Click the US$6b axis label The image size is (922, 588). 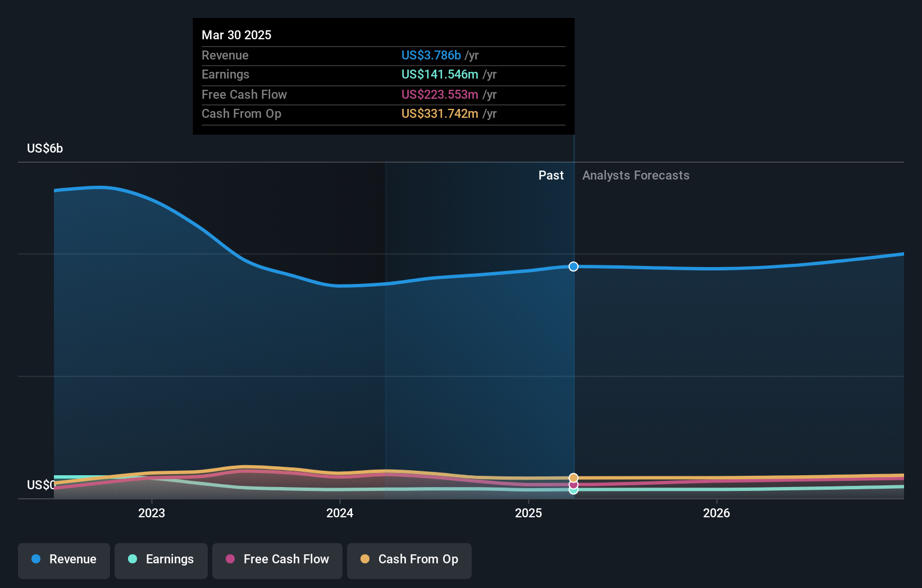45,149
